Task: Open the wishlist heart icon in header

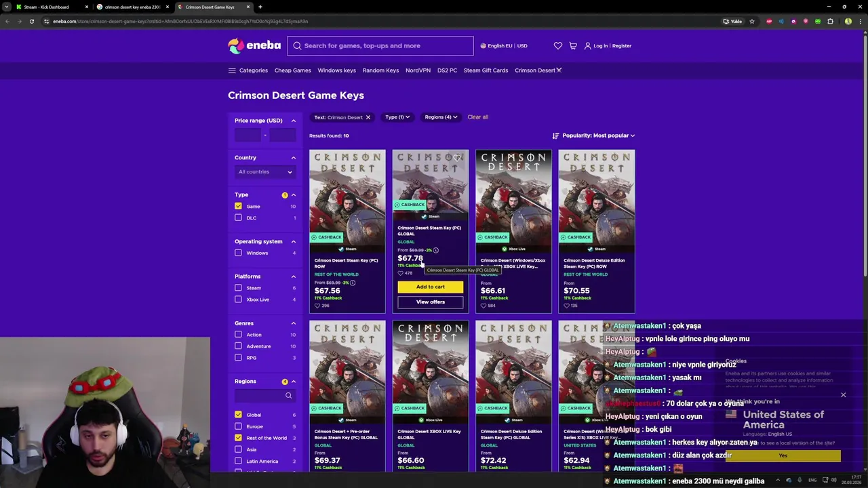Action: pyautogui.click(x=557, y=45)
